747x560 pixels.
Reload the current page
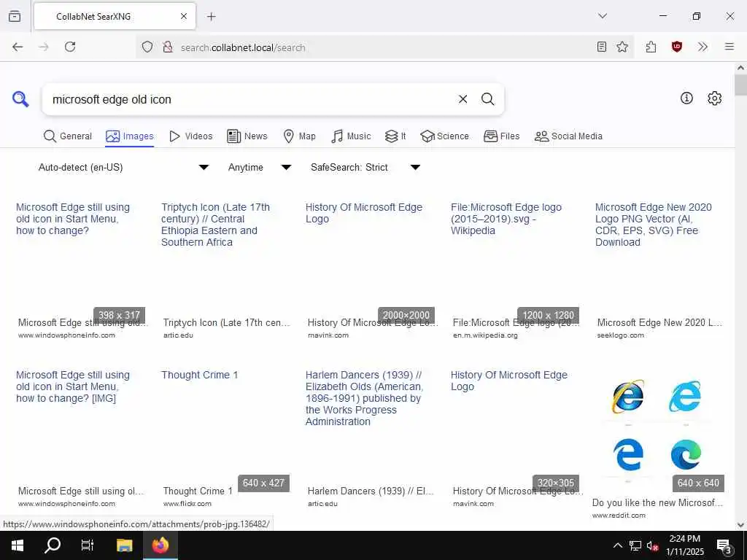coord(70,47)
